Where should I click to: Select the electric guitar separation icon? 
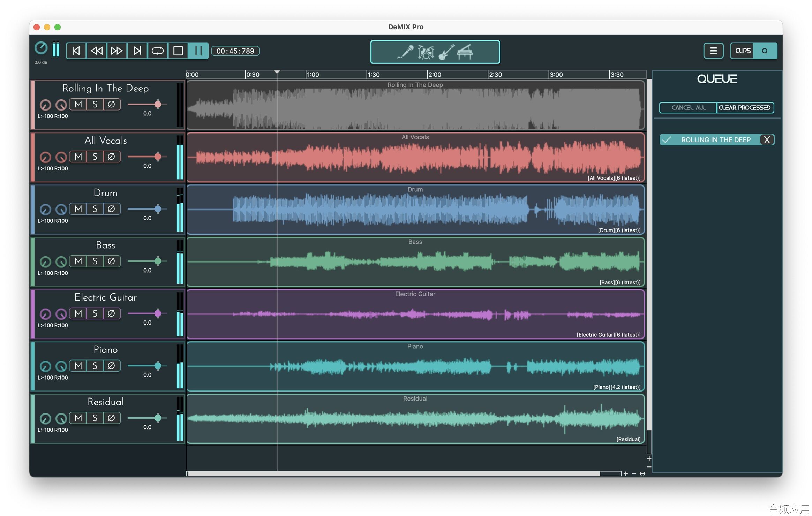pos(446,52)
